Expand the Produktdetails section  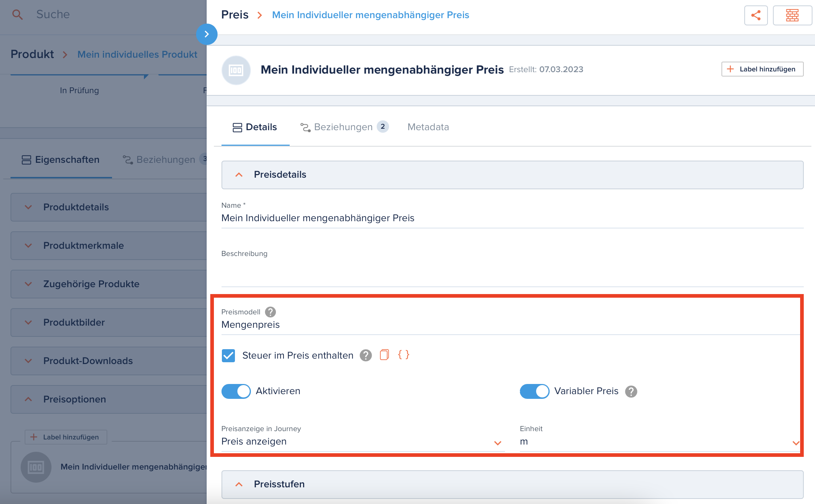109,207
